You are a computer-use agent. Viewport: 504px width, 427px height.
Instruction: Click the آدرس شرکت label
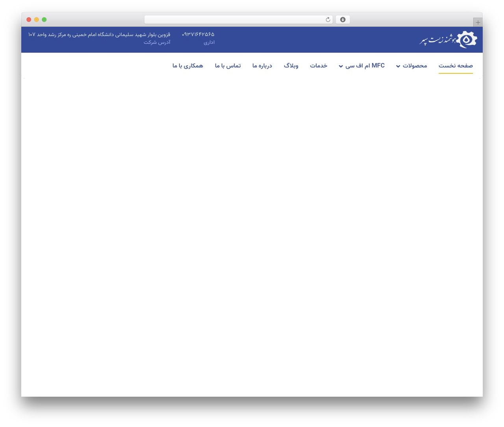click(157, 43)
